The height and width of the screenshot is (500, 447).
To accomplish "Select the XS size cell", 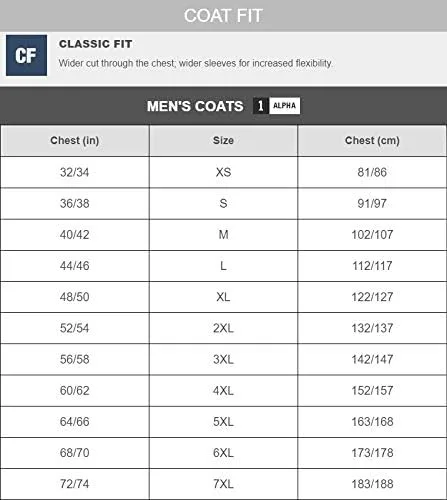I will [223, 172].
